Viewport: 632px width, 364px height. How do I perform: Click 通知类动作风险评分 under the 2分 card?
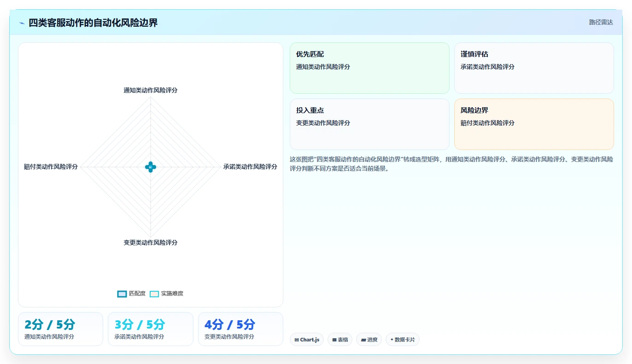(49, 337)
